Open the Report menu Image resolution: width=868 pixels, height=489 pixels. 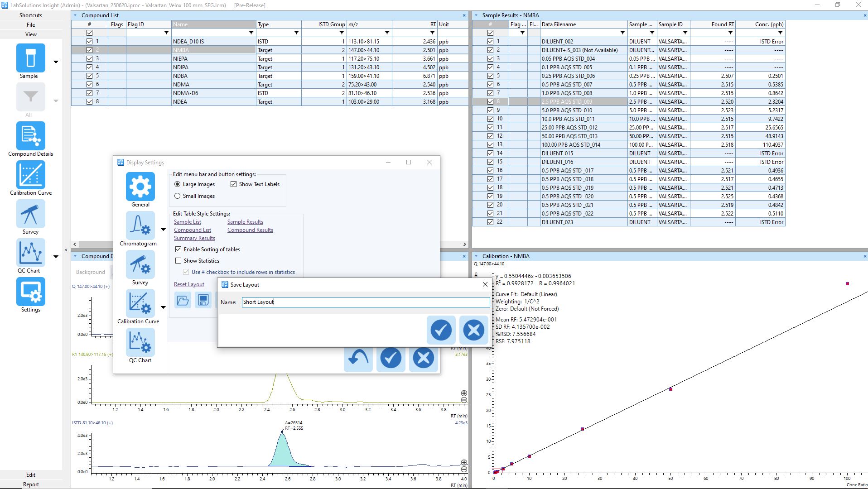pos(31,484)
